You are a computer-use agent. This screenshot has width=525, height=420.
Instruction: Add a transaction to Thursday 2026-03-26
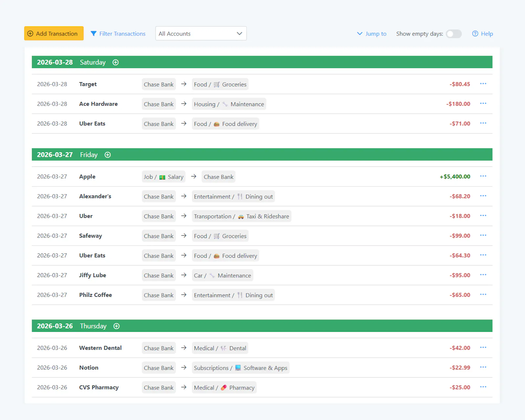(116, 326)
